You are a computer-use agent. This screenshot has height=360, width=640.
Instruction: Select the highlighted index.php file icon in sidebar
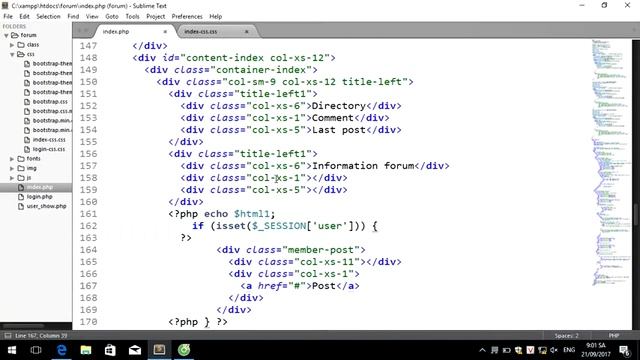point(21,187)
